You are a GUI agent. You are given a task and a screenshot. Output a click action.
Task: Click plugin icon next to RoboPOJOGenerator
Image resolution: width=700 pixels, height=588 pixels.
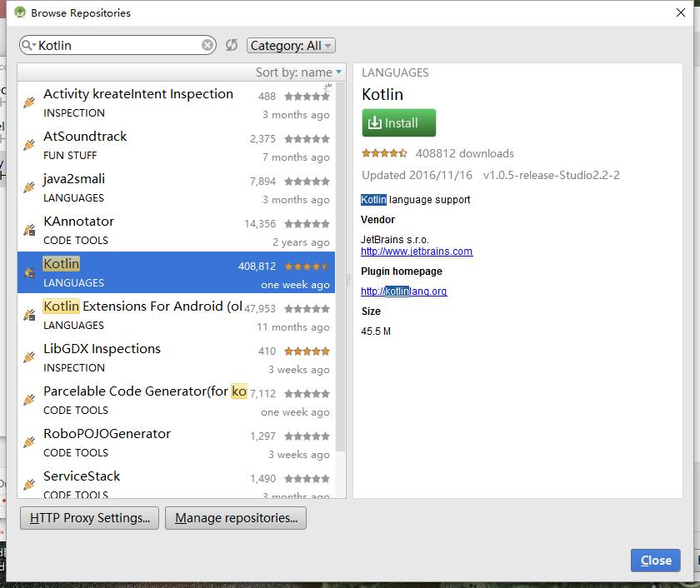[x=29, y=441]
